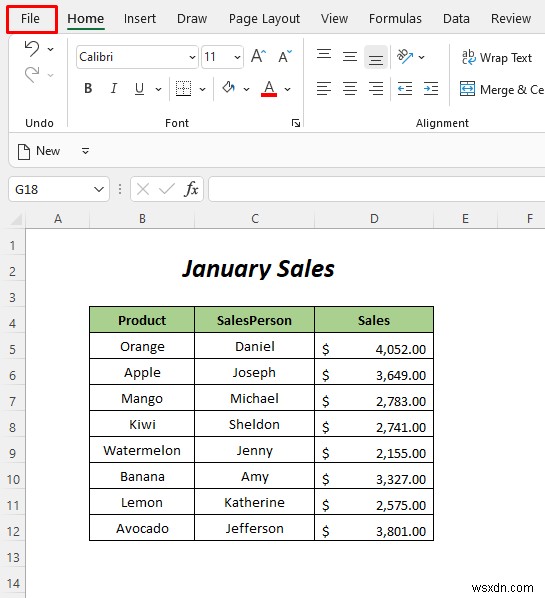Click the Cancel X icon in formula bar
Screen dimensions: 545x598
[x=143, y=189]
